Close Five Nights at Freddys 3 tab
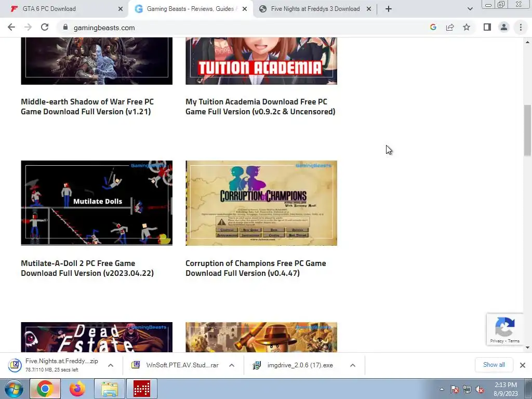This screenshot has width=532, height=399. point(369,9)
